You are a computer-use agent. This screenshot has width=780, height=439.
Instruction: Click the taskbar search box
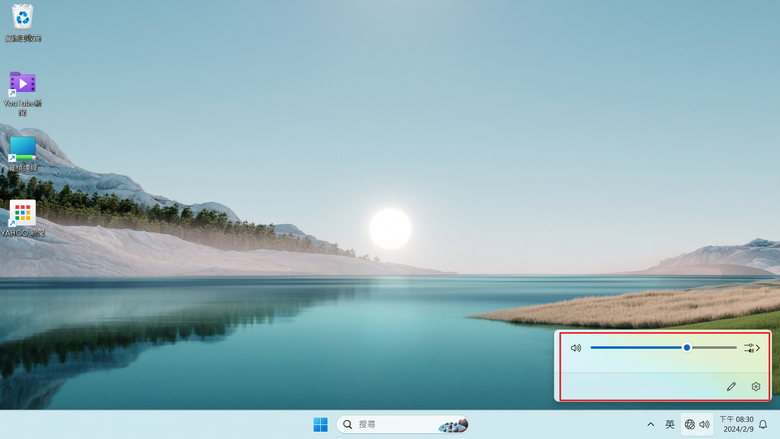[x=402, y=425]
